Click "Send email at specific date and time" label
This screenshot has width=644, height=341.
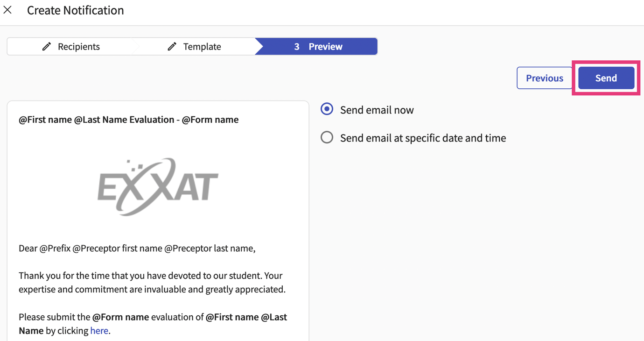pyautogui.click(x=423, y=138)
